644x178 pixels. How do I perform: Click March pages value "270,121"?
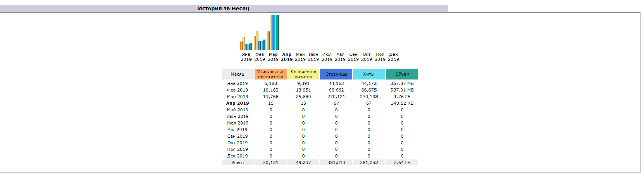click(x=336, y=97)
